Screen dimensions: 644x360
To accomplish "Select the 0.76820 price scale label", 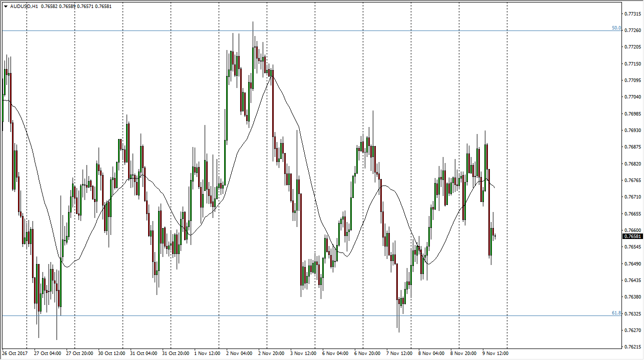I will (x=632, y=163).
